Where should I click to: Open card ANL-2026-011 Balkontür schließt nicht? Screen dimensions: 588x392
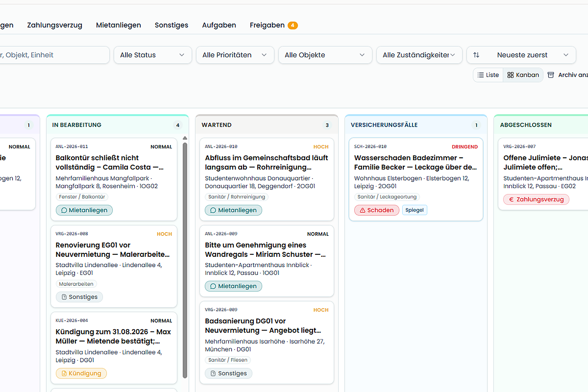[x=114, y=179]
